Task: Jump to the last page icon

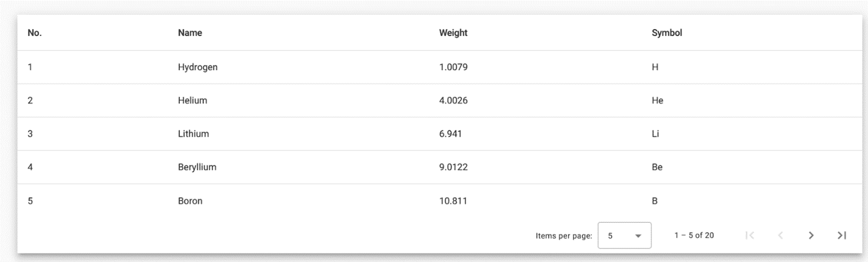Action: pyautogui.click(x=841, y=235)
